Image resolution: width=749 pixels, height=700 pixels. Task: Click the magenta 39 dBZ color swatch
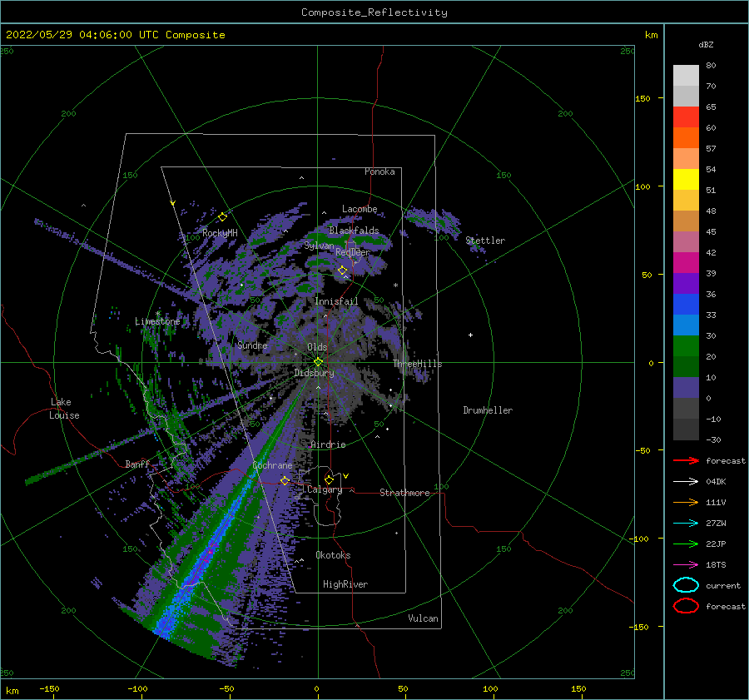pos(686,263)
